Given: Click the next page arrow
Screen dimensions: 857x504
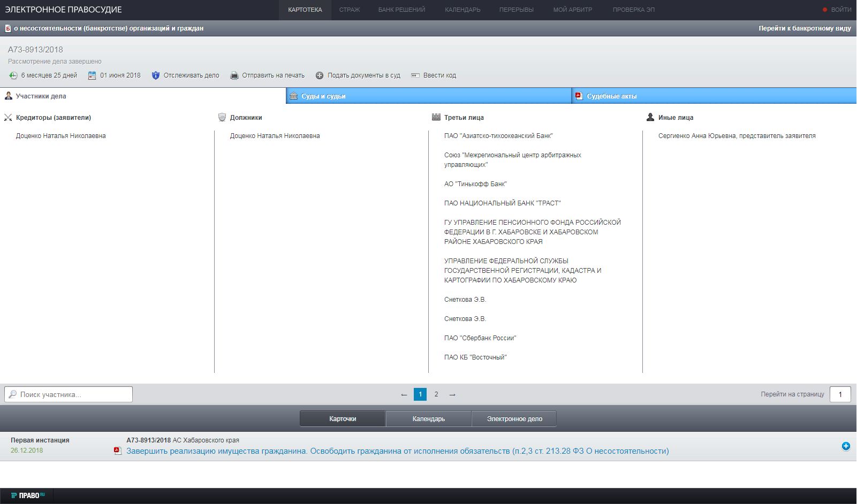Looking at the screenshot, I should click(x=452, y=394).
